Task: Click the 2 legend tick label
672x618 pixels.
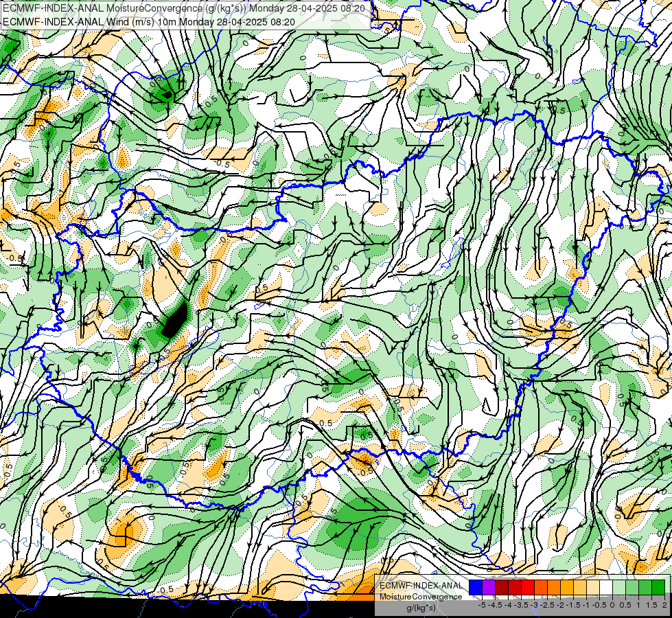Action: [664, 605]
